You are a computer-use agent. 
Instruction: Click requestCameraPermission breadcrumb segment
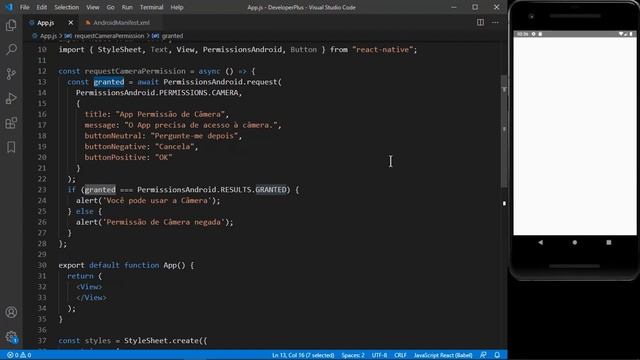(x=109, y=36)
